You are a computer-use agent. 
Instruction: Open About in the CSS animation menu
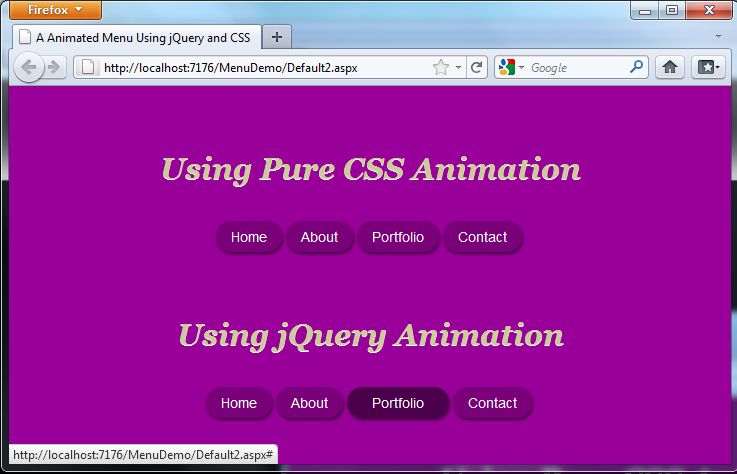320,237
